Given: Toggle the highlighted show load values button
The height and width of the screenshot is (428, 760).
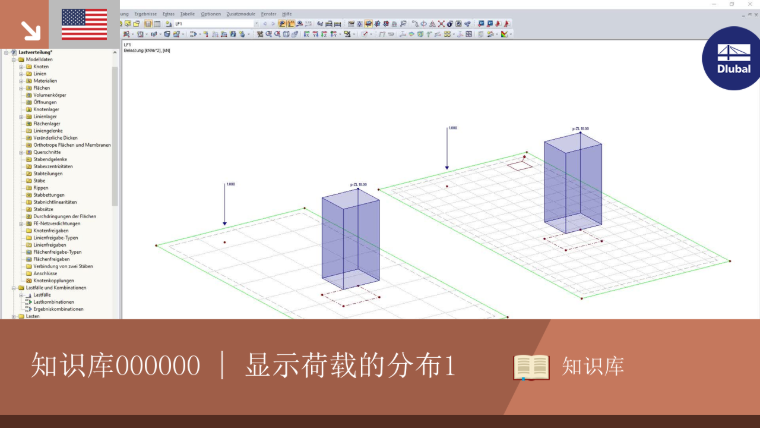Looking at the screenshot, I should tap(290, 23).
